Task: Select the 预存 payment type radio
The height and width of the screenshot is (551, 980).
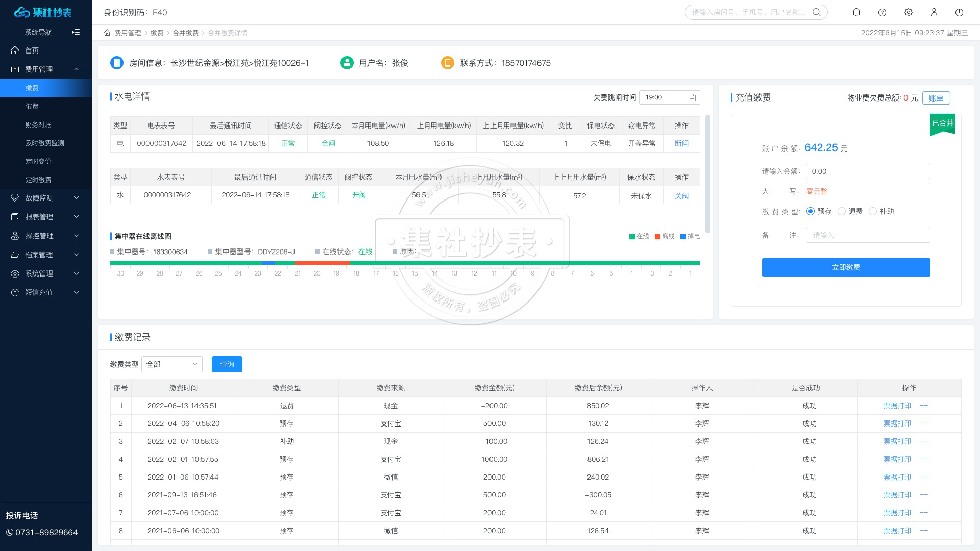Action: tap(811, 211)
